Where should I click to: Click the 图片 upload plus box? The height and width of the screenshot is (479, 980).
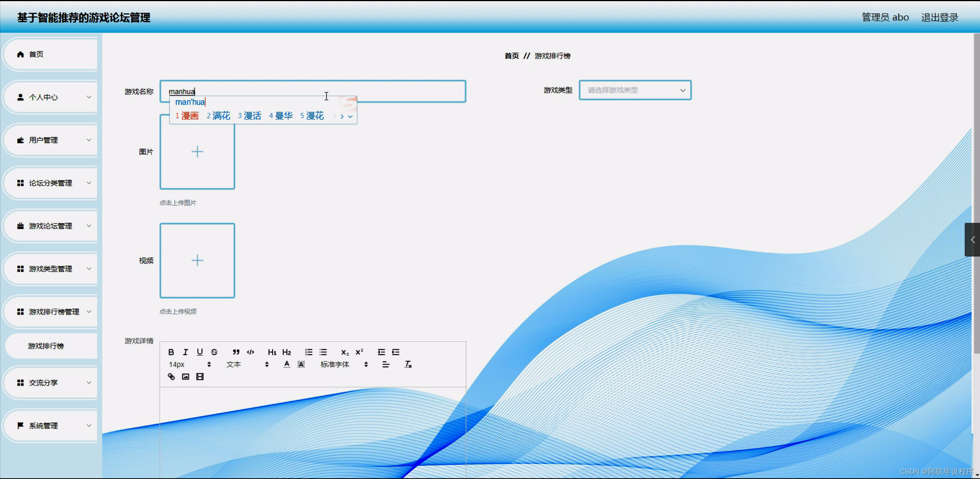pyautogui.click(x=197, y=152)
